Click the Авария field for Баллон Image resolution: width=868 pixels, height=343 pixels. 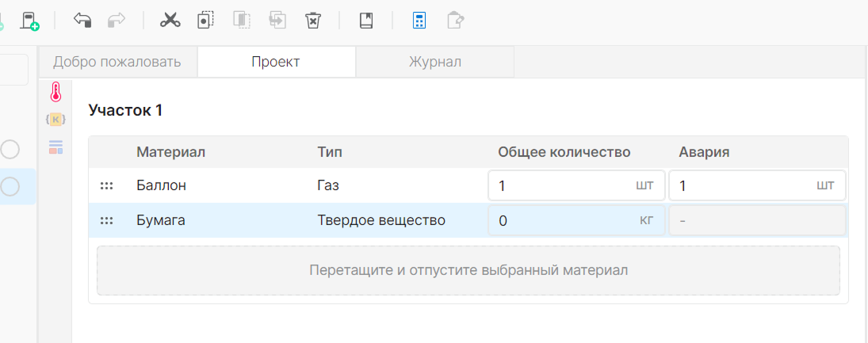pos(757,185)
